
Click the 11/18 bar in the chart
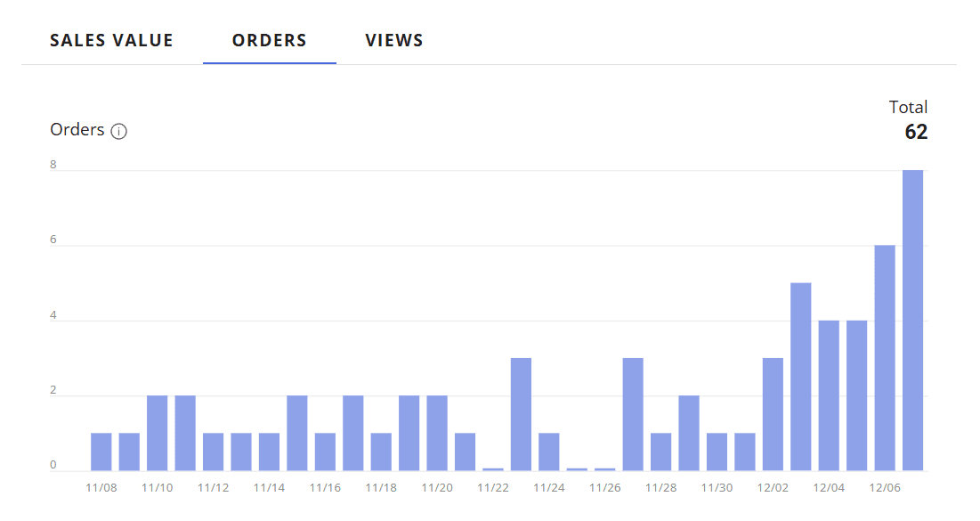(x=381, y=452)
